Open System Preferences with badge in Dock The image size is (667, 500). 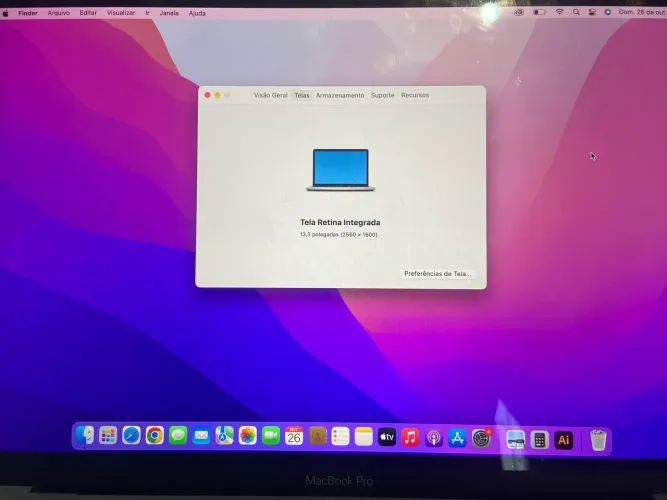481,439
